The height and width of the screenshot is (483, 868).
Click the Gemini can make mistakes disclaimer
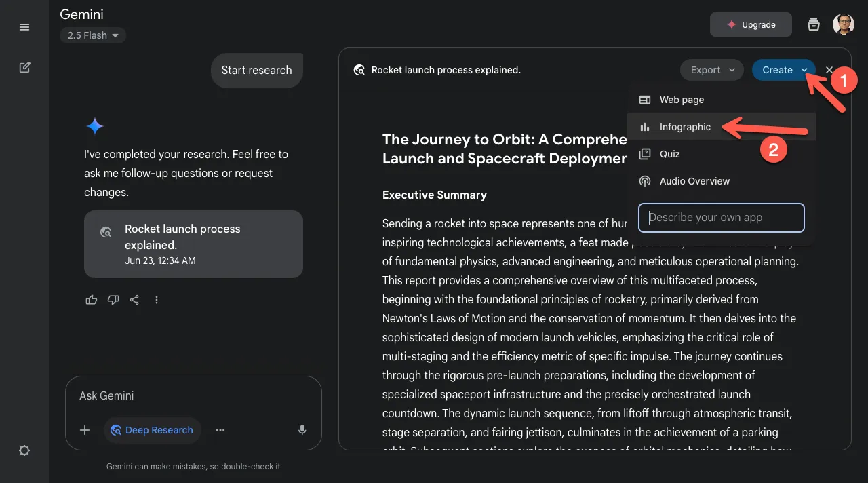(193, 467)
